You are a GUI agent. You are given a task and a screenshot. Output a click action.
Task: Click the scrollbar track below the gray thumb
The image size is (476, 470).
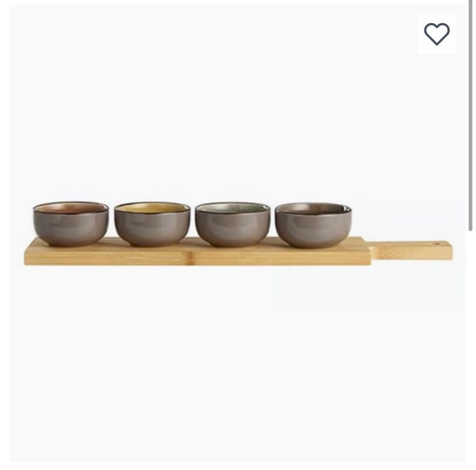[471, 349]
